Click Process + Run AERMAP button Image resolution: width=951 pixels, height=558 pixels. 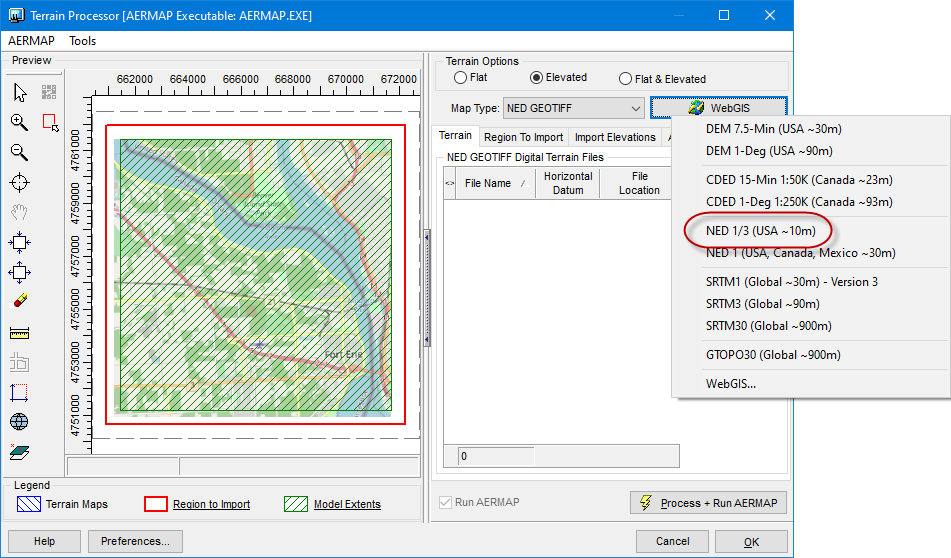pos(708,503)
